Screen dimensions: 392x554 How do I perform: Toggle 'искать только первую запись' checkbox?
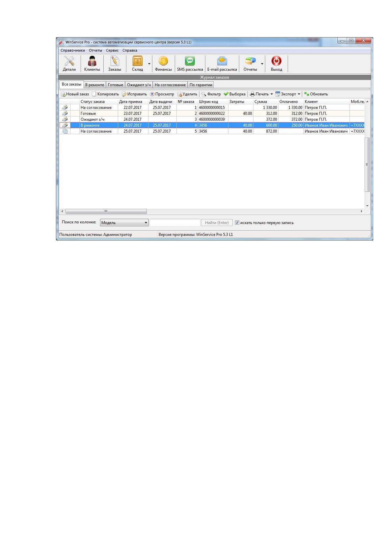(237, 223)
